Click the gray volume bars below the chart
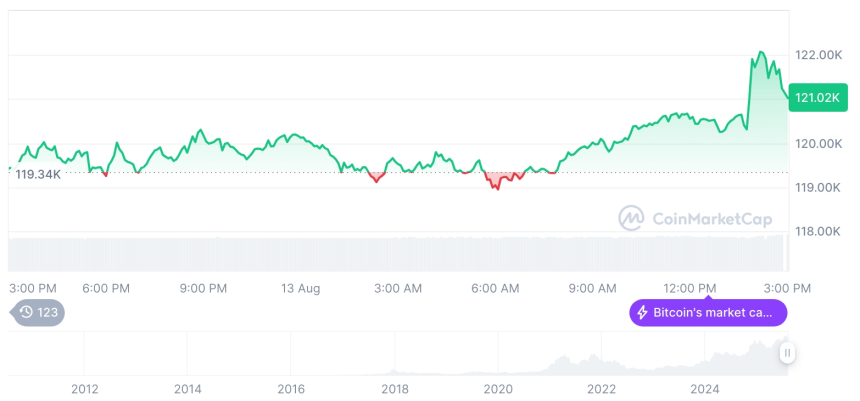The image size is (860, 401). (x=400, y=252)
